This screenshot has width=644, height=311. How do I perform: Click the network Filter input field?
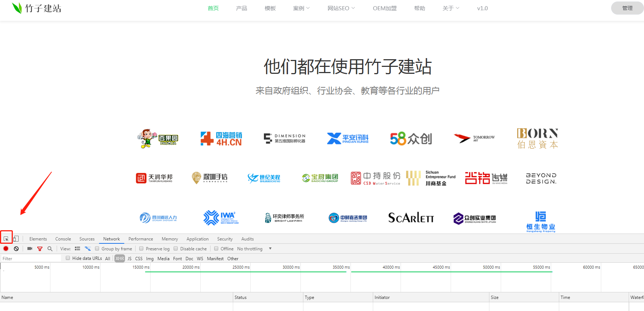pyautogui.click(x=31, y=258)
